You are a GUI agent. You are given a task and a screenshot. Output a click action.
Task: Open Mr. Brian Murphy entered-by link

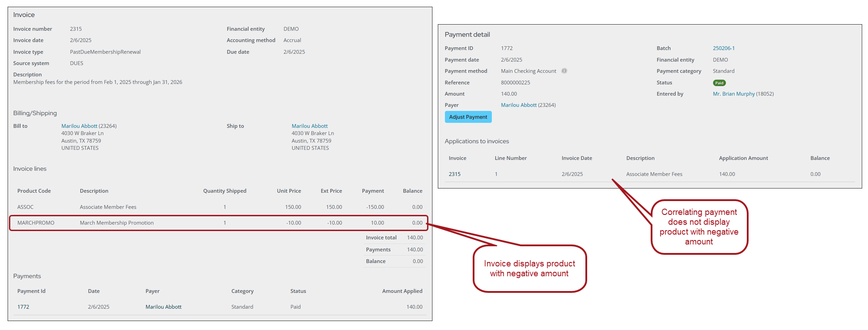pos(734,94)
